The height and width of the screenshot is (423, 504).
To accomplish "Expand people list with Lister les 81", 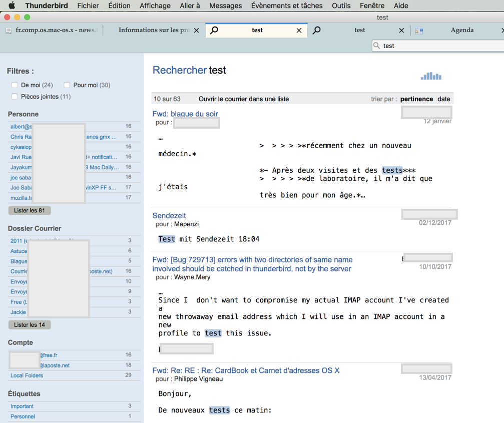I will point(30,211).
